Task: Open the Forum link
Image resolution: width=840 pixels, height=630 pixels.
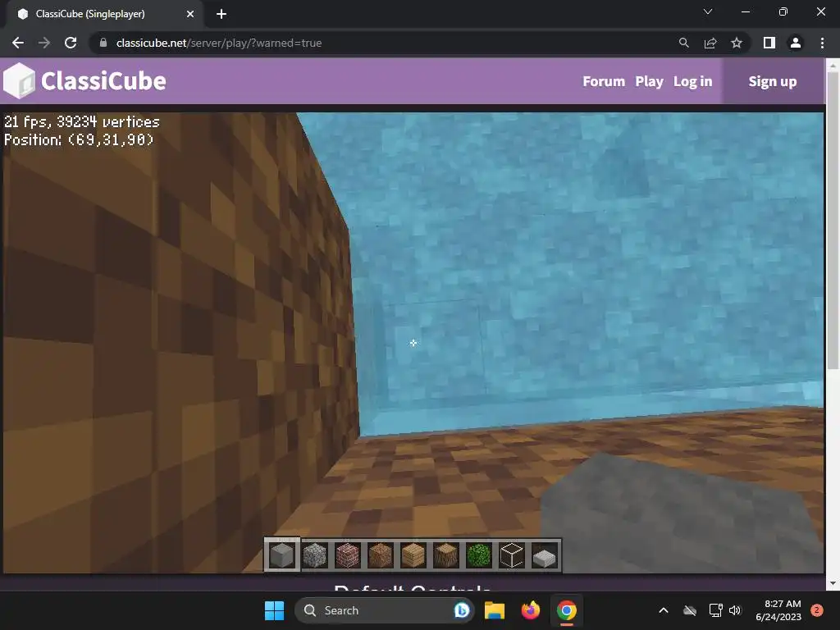Action: pyautogui.click(x=604, y=81)
